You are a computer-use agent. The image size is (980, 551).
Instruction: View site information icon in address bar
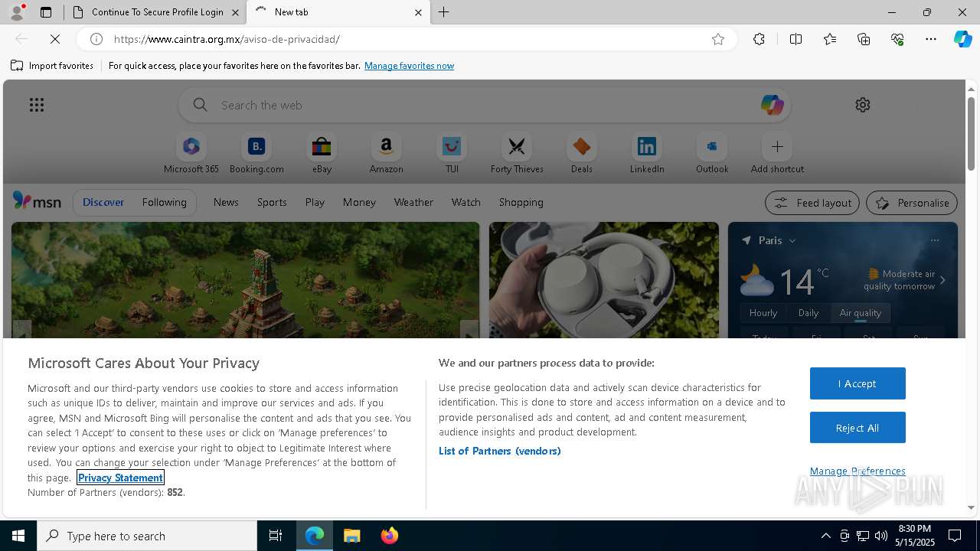[x=96, y=39]
